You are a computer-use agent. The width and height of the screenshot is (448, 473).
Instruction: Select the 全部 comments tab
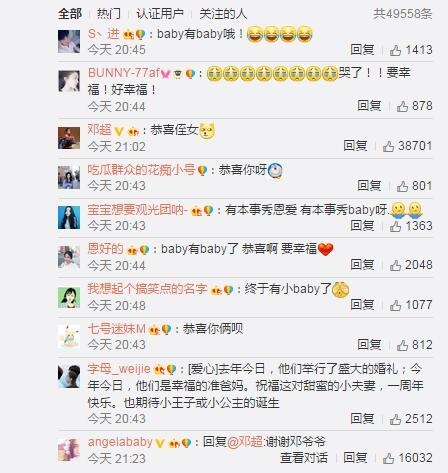click(70, 14)
